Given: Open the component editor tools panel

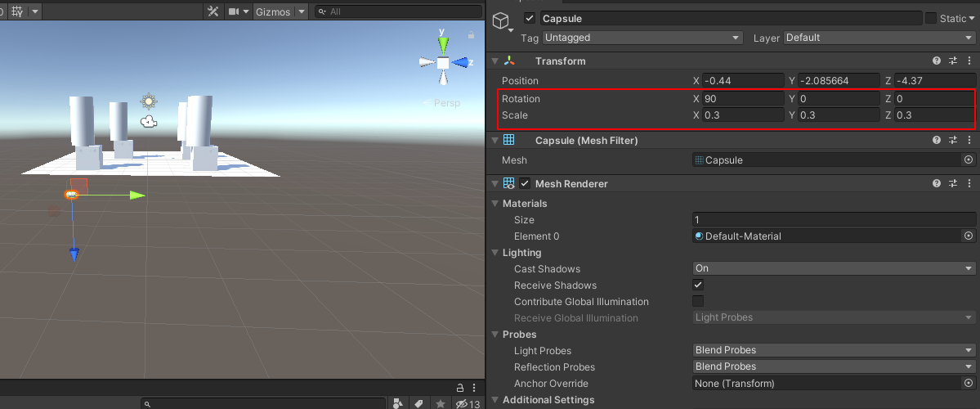Looking at the screenshot, I should click(x=213, y=11).
